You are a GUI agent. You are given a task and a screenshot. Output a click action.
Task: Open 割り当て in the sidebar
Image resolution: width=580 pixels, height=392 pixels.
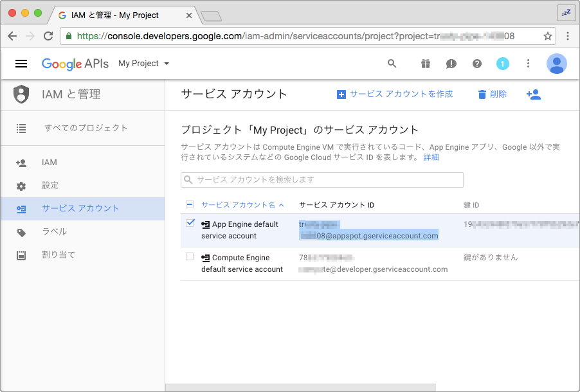click(x=82, y=254)
